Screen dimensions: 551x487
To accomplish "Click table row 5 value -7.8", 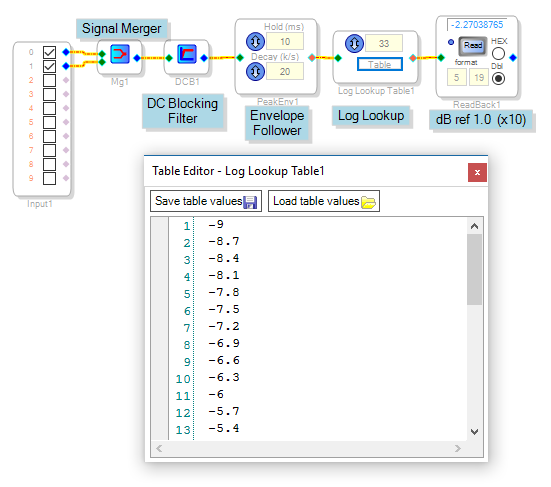I will pos(224,292).
